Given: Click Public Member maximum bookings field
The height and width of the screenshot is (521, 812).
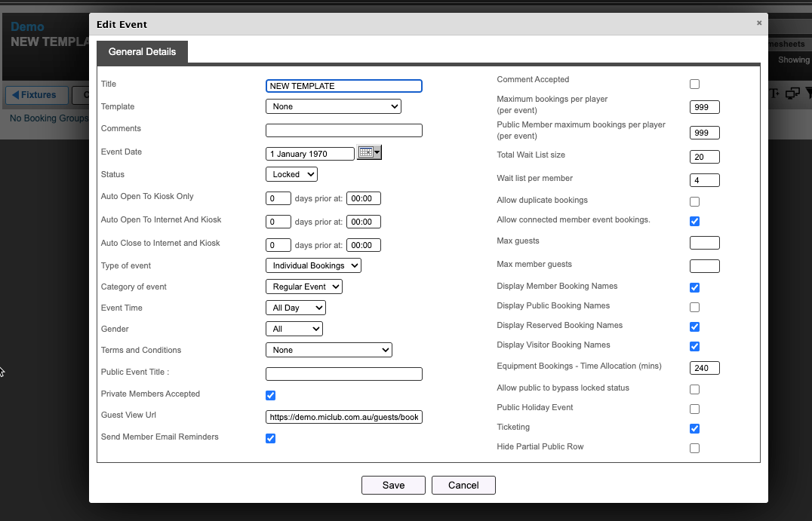Looking at the screenshot, I should pos(704,133).
